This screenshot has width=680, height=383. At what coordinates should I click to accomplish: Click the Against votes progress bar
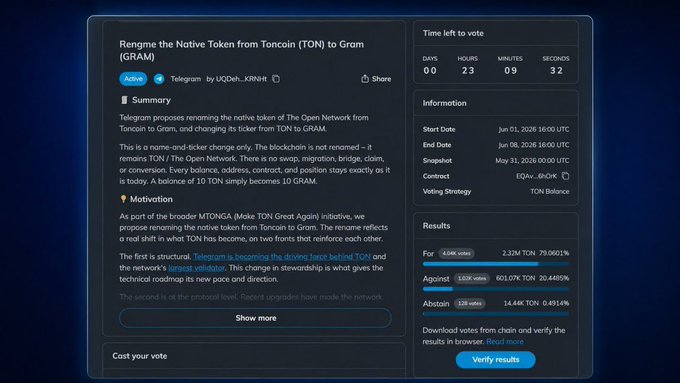pyautogui.click(x=496, y=289)
